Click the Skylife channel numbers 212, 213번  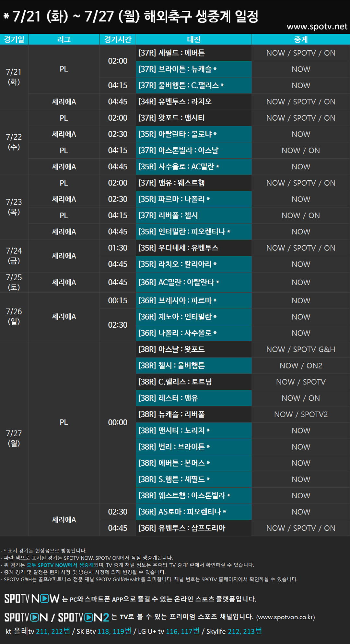point(245,631)
